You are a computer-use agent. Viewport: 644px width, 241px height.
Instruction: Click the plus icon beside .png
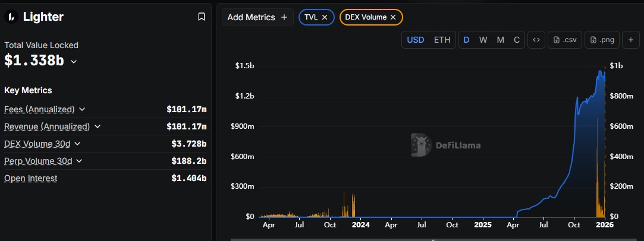630,40
